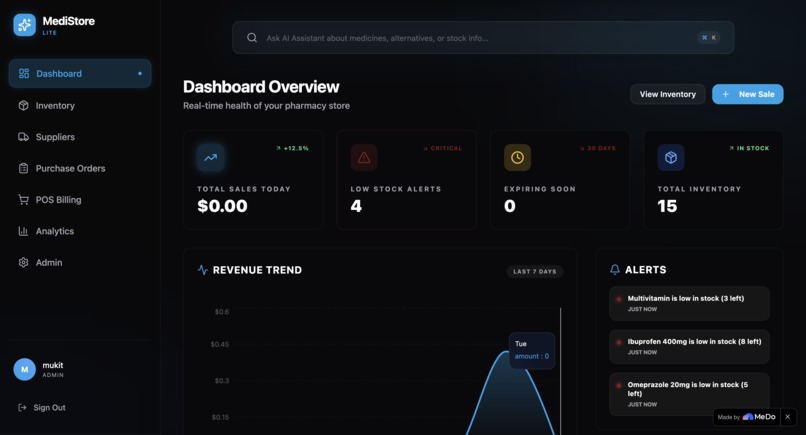Viewport: 806px width, 435px height.
Task: Click the mukit username label
Action: 52,365
